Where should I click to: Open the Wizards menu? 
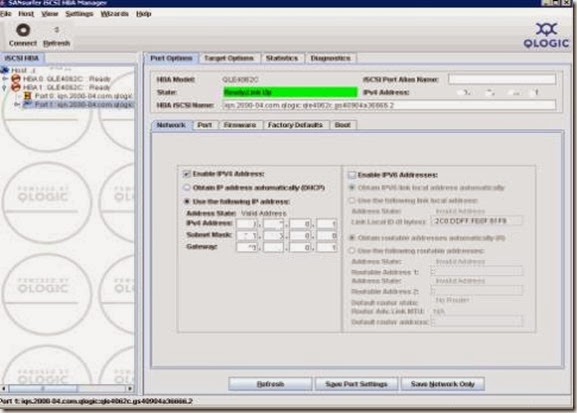pyautogui.click(x=114, y=14)
